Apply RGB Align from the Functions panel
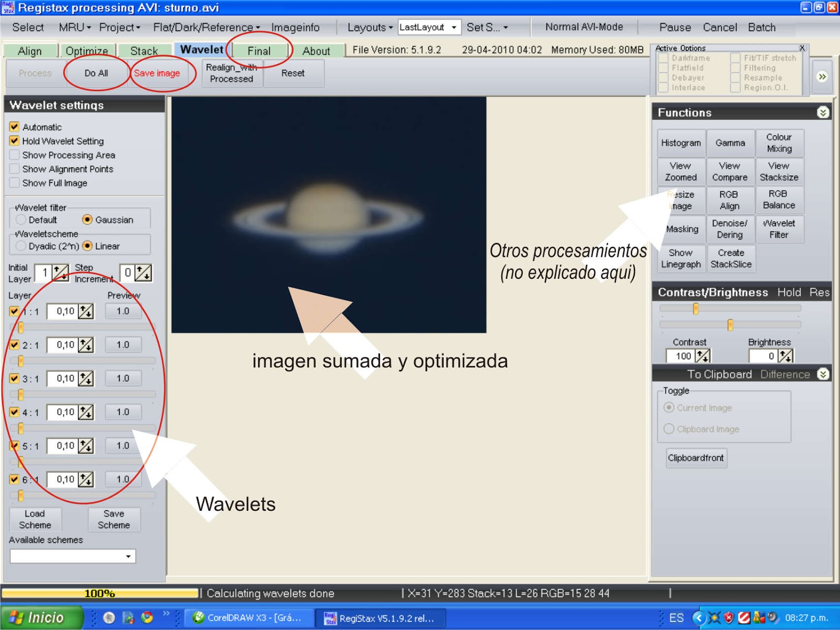This screenshot has width=840, height=630. 730,199
